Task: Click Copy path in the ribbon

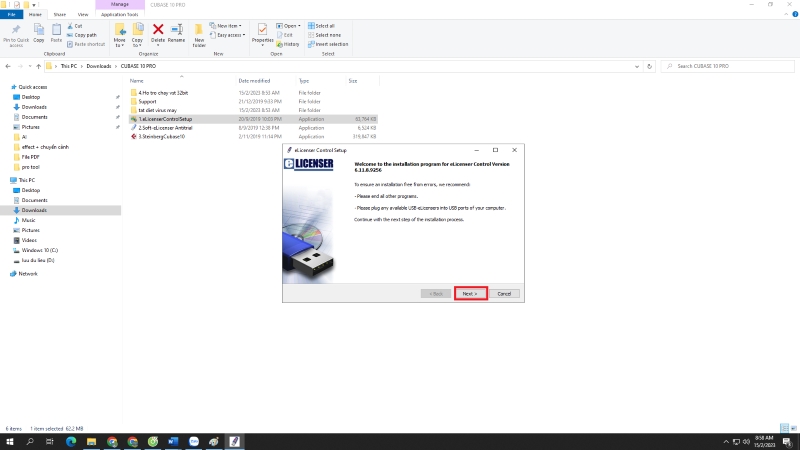Action: tap(82, 35)
